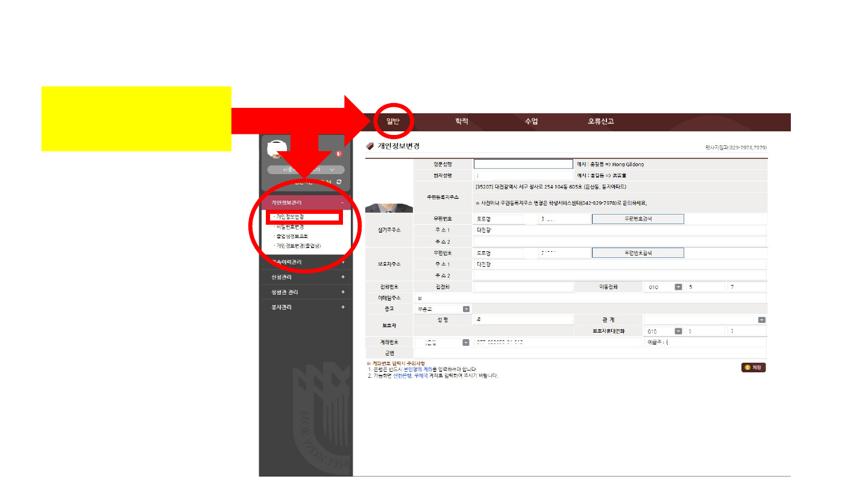The height and width of the screenshot is (488, 868).
Task: Click the session timer refresh icon
Action: [339, 182]
